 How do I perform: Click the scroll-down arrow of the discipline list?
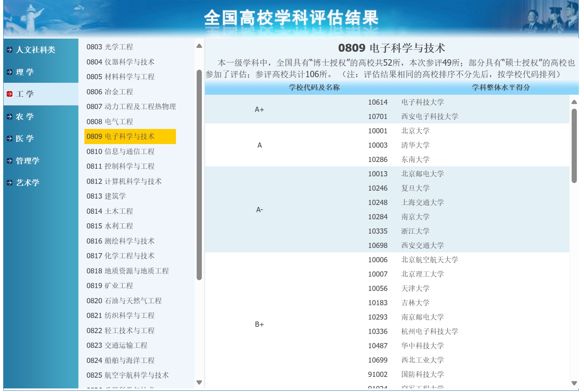pyautogui.click(x=198, y=382)
